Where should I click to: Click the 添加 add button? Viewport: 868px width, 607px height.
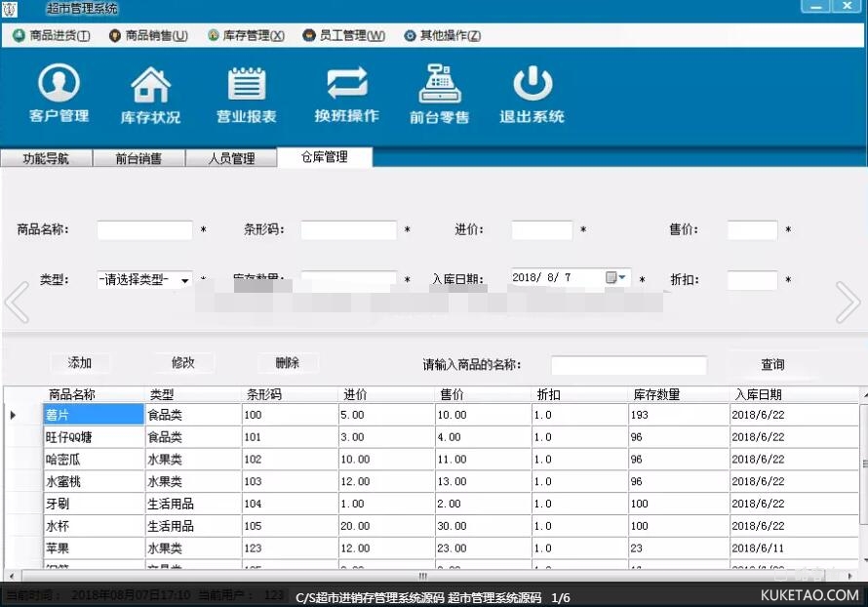[x=80, y=363]
